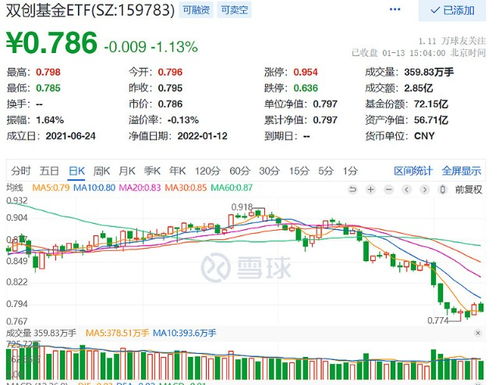Zoom out chart with minus icon
This screenshot has width=499, height=385.
pos(388,190)
